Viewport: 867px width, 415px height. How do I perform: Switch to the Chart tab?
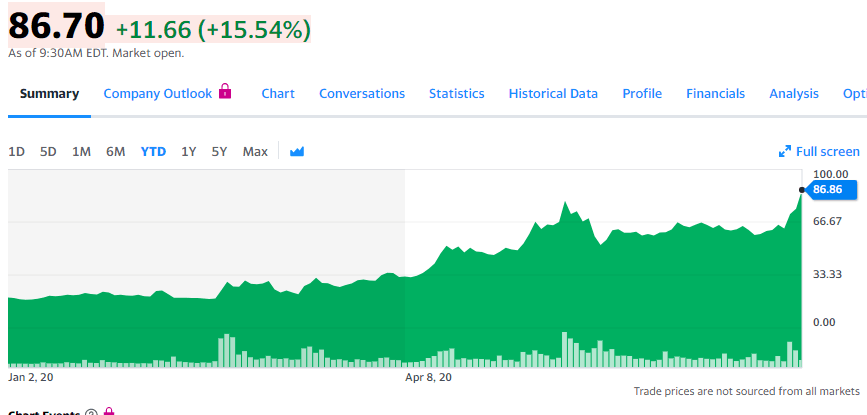278,94
